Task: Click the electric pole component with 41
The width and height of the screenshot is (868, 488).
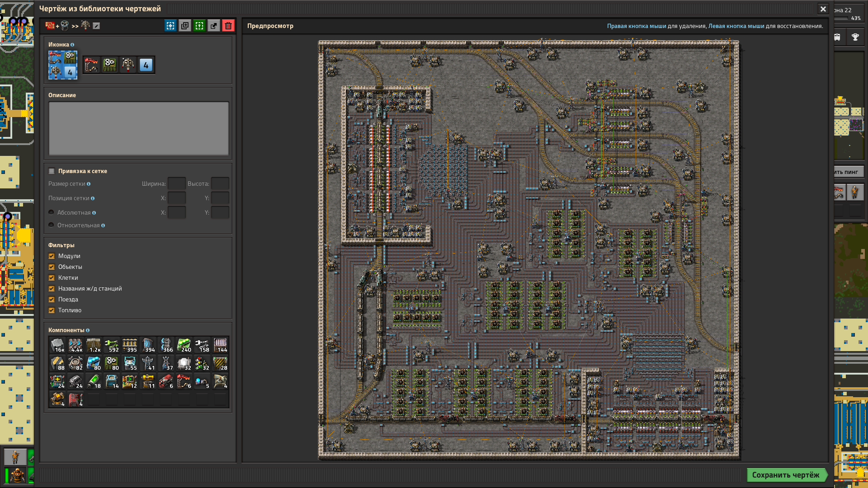Action: tap(148, 363)
